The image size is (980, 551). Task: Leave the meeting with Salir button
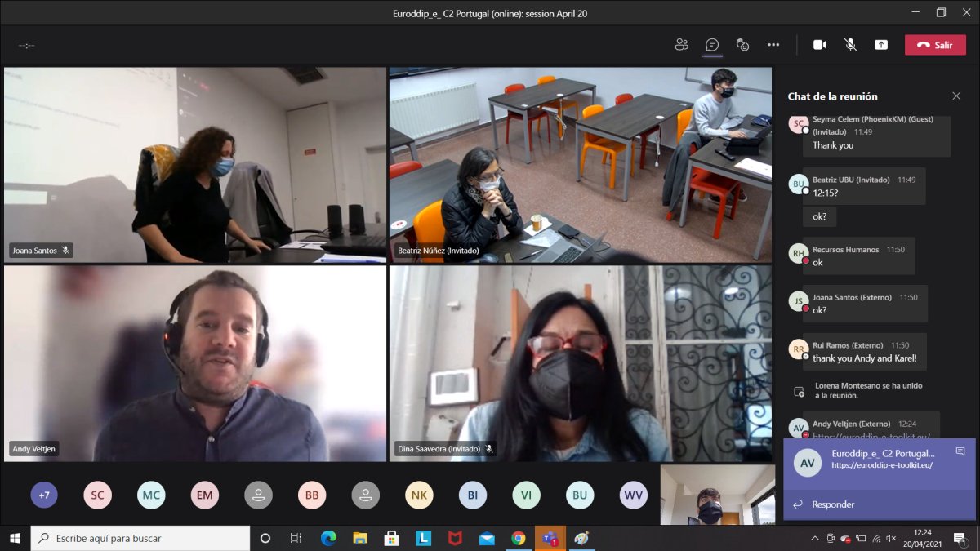935,45
